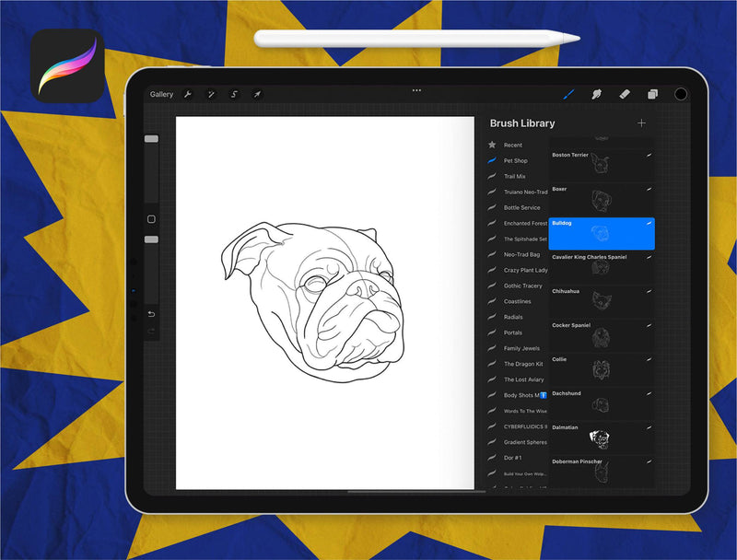Click the brush size slider handle

(151, 139)
